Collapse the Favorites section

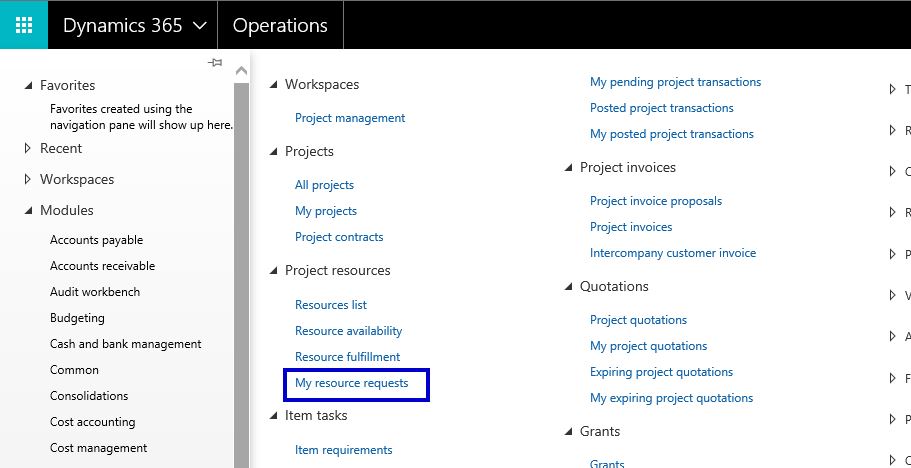tap(28, 86)
